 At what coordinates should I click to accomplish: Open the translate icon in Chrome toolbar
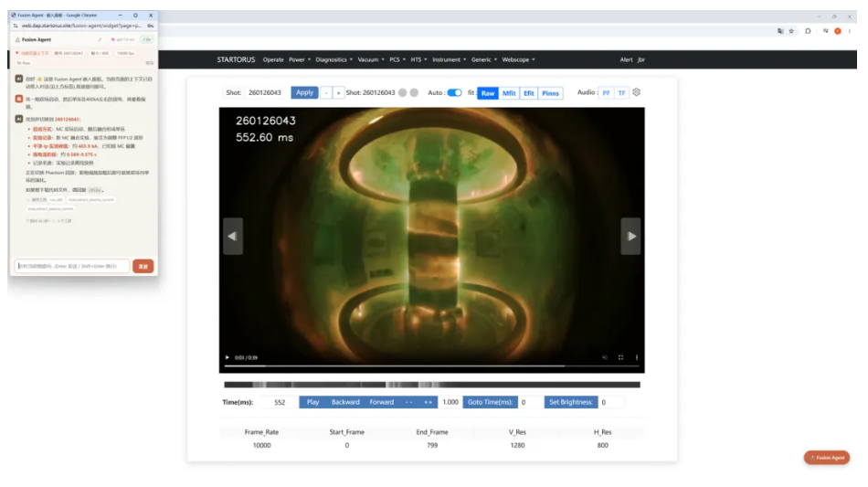point(780,31)
